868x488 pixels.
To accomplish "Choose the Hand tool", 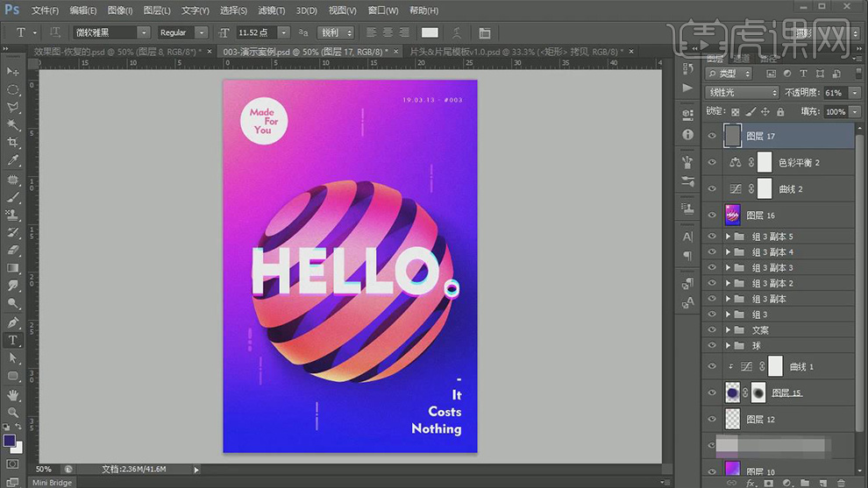I will (x=12, y=394).
